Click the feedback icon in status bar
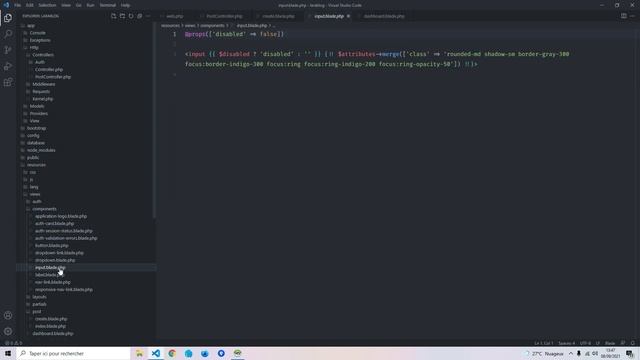The image size is (640, 360). click(623, 343)
